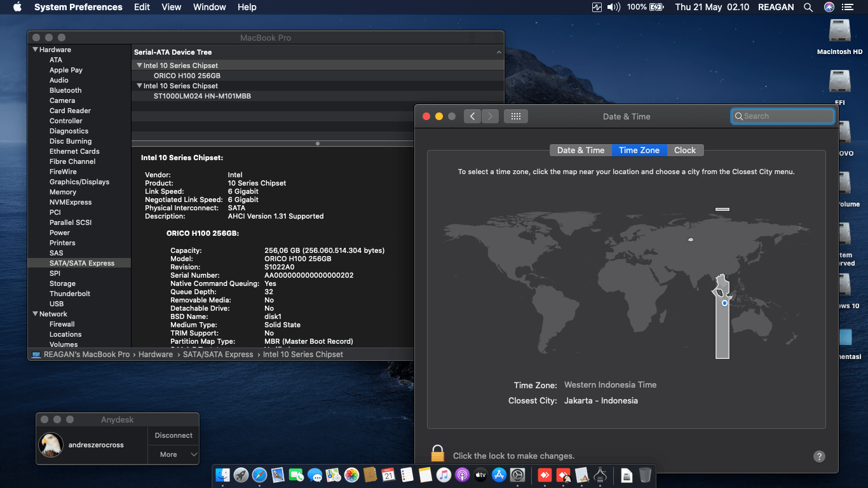
Task: Switch to the Date & Time tab
Action: [581, 151]
